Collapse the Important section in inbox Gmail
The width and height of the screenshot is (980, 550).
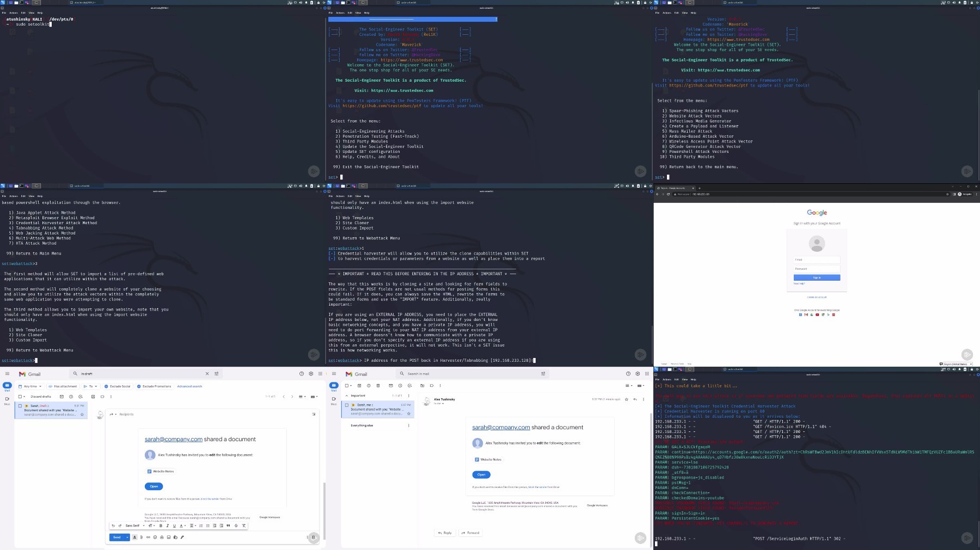click(x=346, y=395)
